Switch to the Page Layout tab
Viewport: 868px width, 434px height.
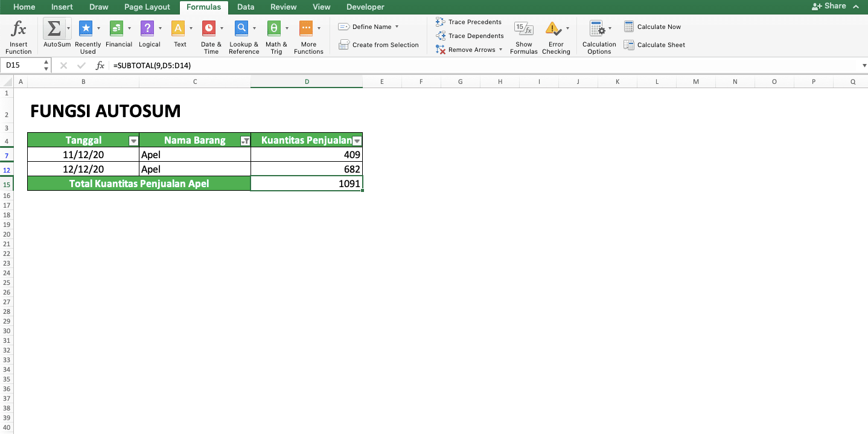click(147, 7)
